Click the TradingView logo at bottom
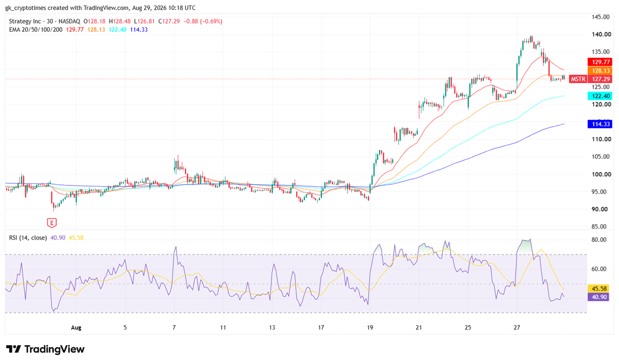Screen dimensions: 619x364 [x=45, y=349]
